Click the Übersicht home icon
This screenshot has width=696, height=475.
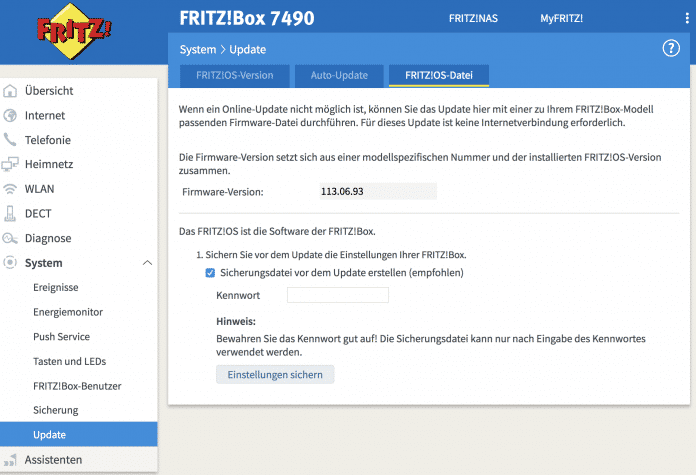point(11,91)
